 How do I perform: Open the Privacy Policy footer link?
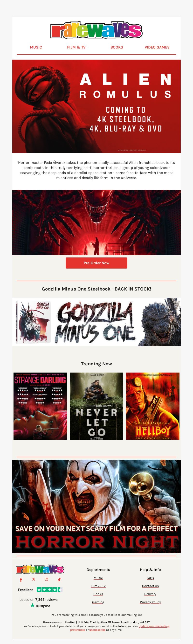150,602
